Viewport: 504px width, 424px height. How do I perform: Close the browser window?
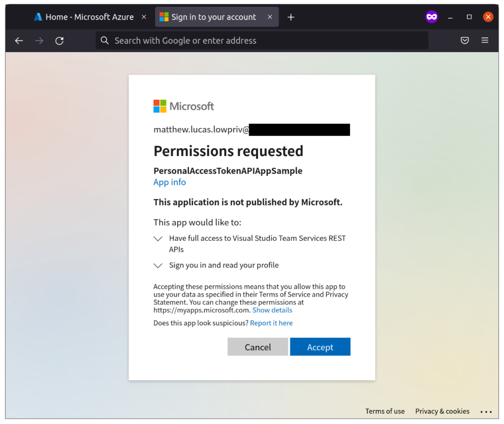pos(488,17)
